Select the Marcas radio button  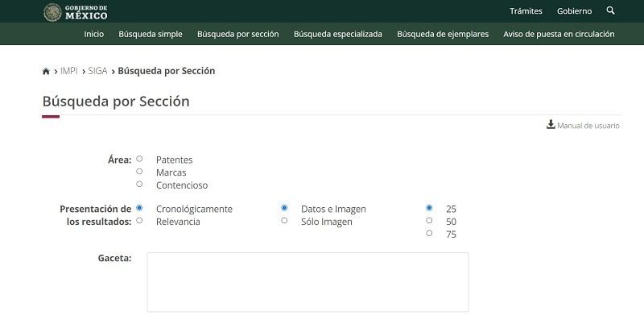139,172
